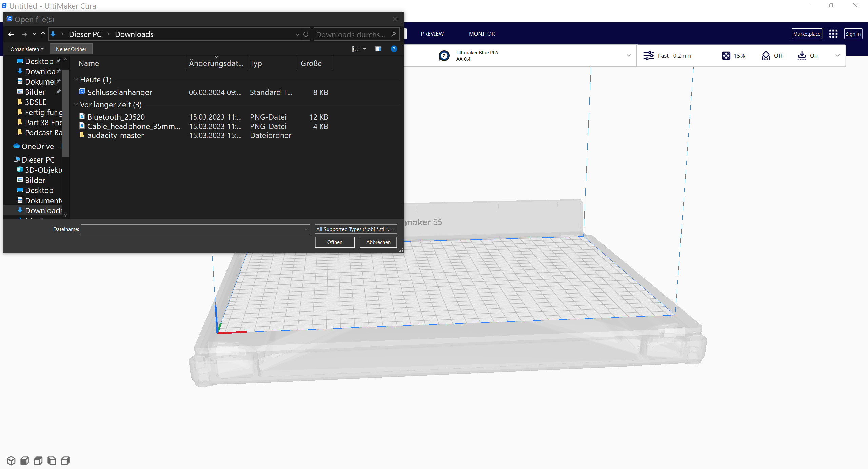Click the print profile sliders icon
Screen dimensions: 868x469
pyautogui.click(x=649, y=56)
